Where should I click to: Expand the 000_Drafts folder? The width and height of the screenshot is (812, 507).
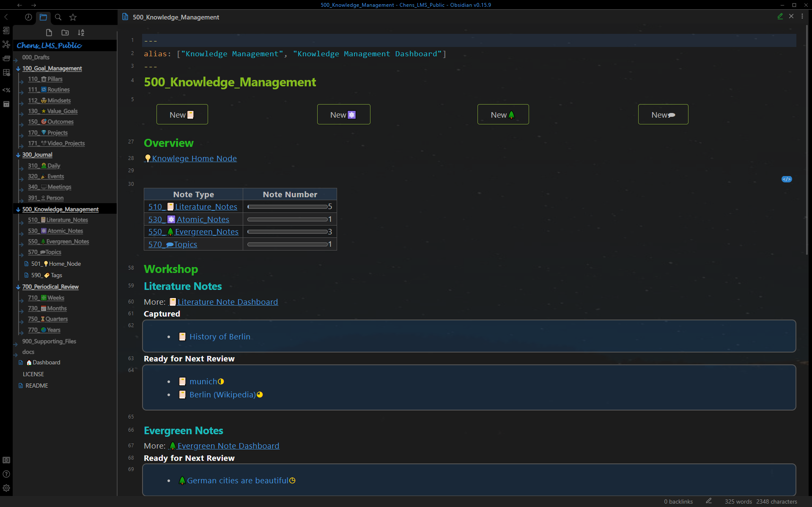tap(16, 60)
